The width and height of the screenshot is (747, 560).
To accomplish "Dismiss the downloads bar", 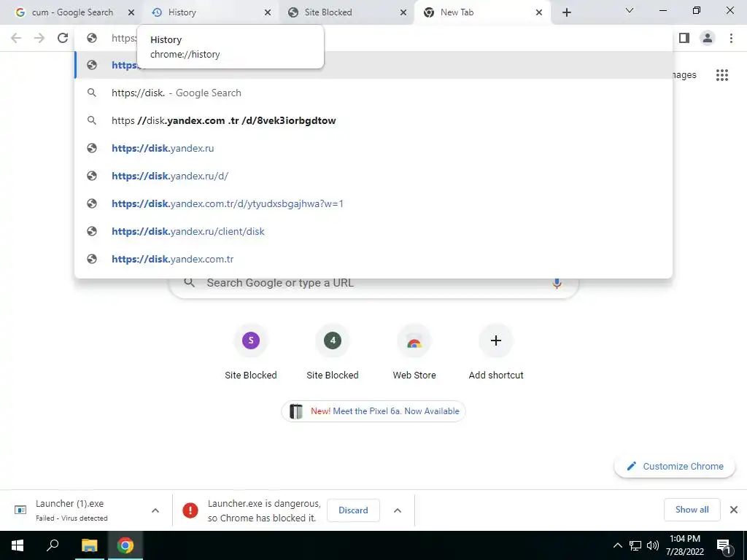I will (x=734, y=510).
